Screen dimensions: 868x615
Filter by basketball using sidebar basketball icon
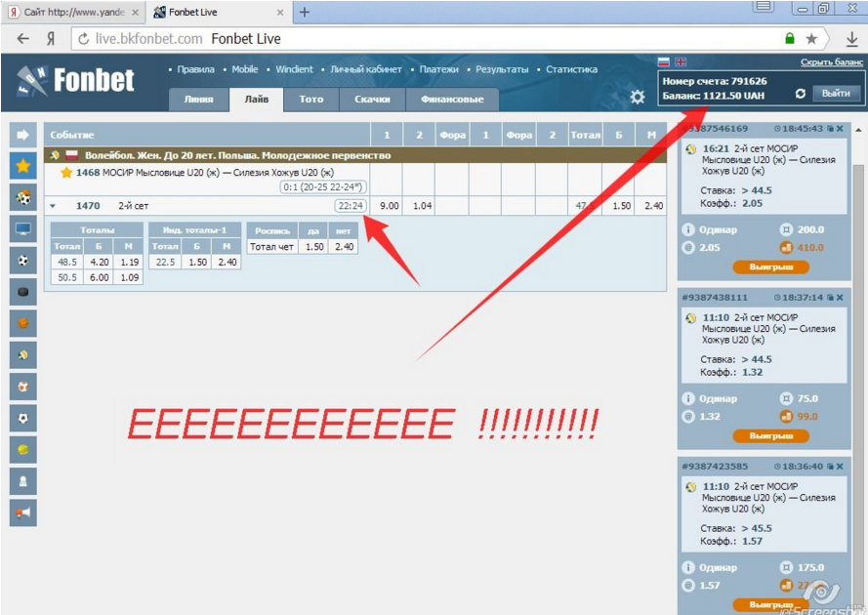(23, 323)
